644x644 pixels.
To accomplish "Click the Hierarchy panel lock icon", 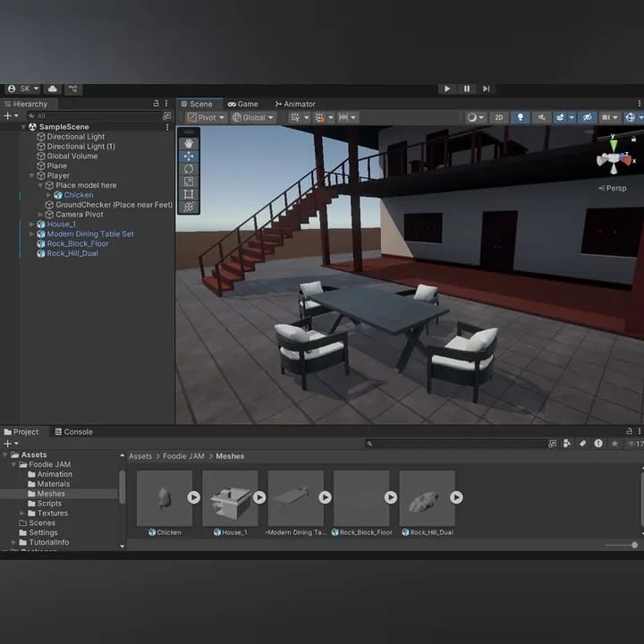I will [x=156, y=104].
